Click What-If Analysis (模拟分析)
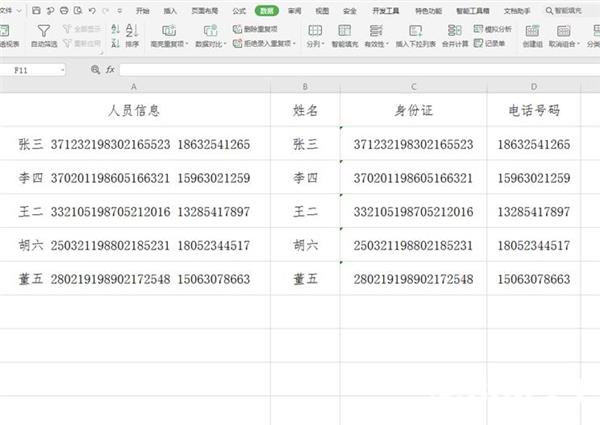Screen dimensions: 600x425 492,29
